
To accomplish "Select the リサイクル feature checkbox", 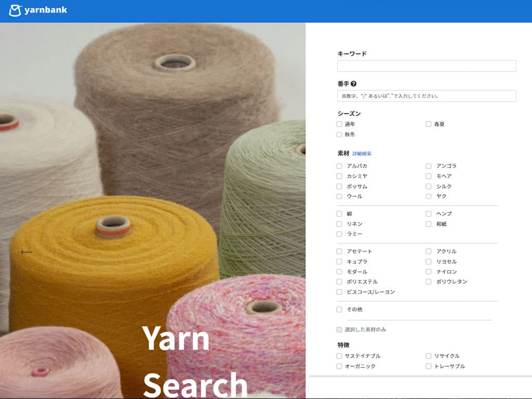I will pyautogui.click(x=429, y=356).
